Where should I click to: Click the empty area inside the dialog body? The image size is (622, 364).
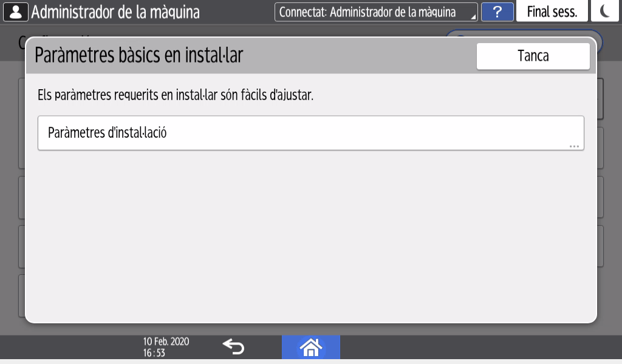(310, 237)
